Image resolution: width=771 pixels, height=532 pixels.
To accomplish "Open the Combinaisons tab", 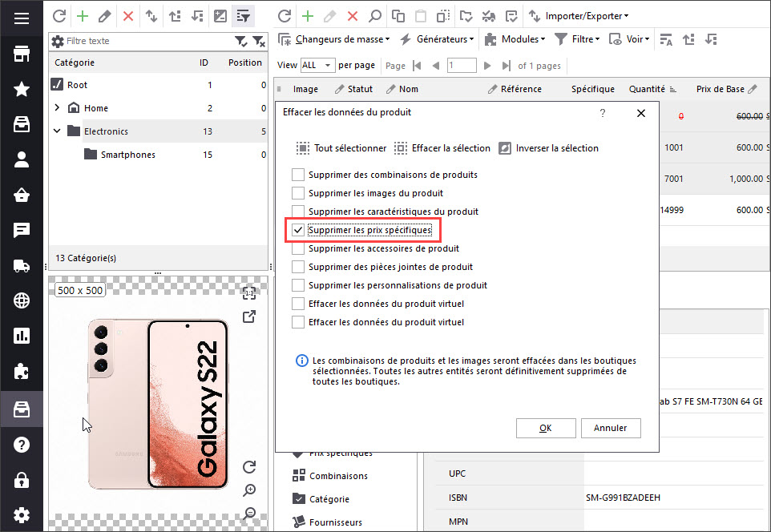I will pyautogui.click(x=330, y=476).
